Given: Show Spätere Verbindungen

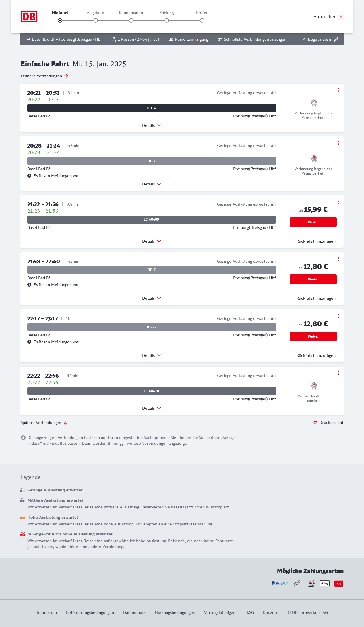Looking at the screenshot, I should pyautogui.click(x=44, y=423).
